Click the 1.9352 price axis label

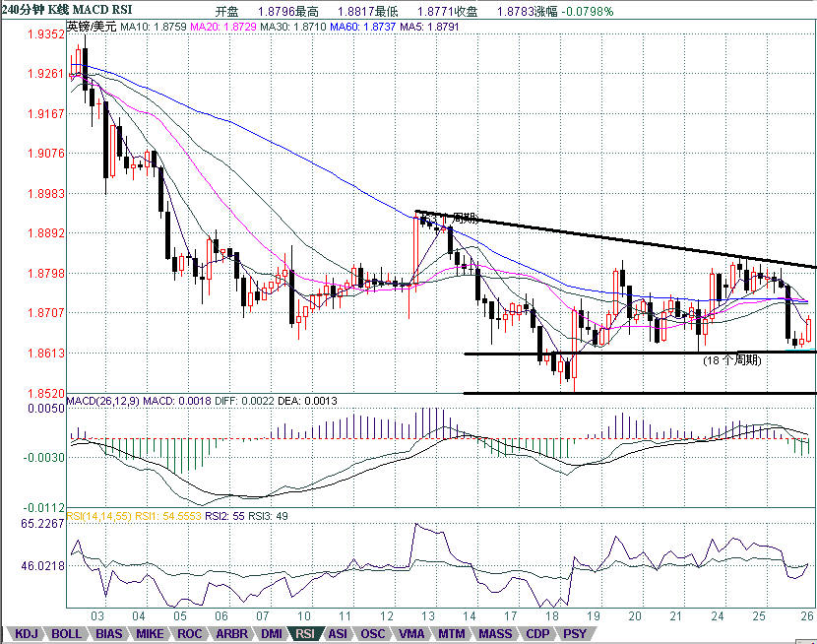(46, 34)
